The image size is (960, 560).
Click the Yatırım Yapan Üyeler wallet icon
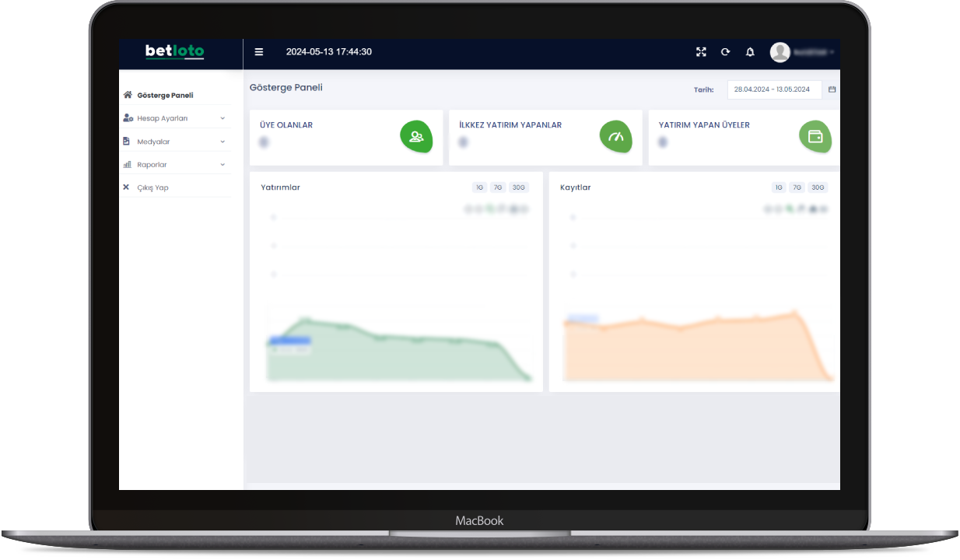point(815,137)
